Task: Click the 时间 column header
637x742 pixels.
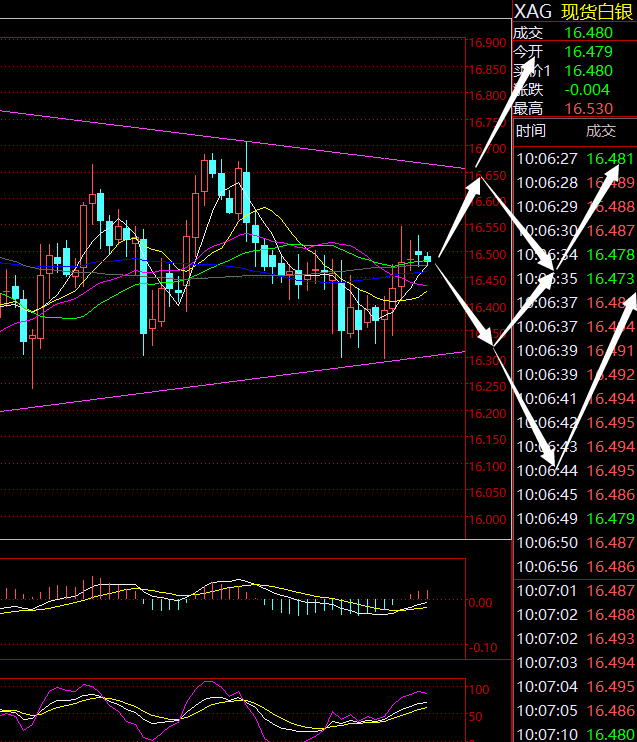Action: click(531, 131)
